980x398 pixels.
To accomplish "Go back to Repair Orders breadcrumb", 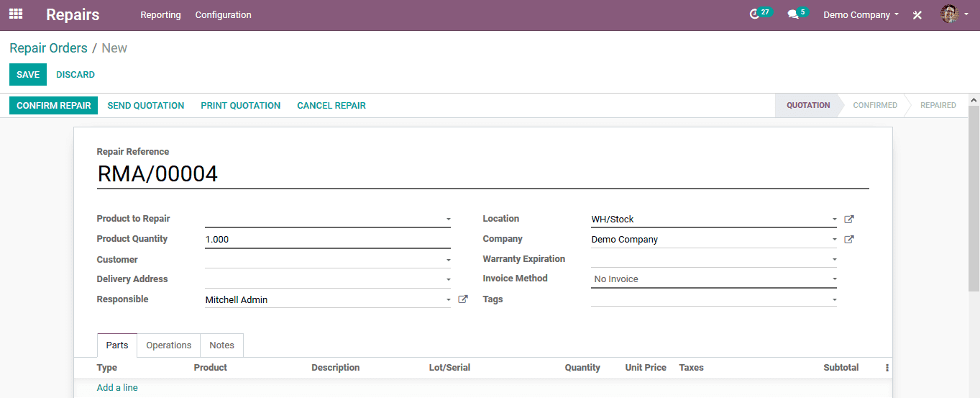I will (x=48, y=48).
